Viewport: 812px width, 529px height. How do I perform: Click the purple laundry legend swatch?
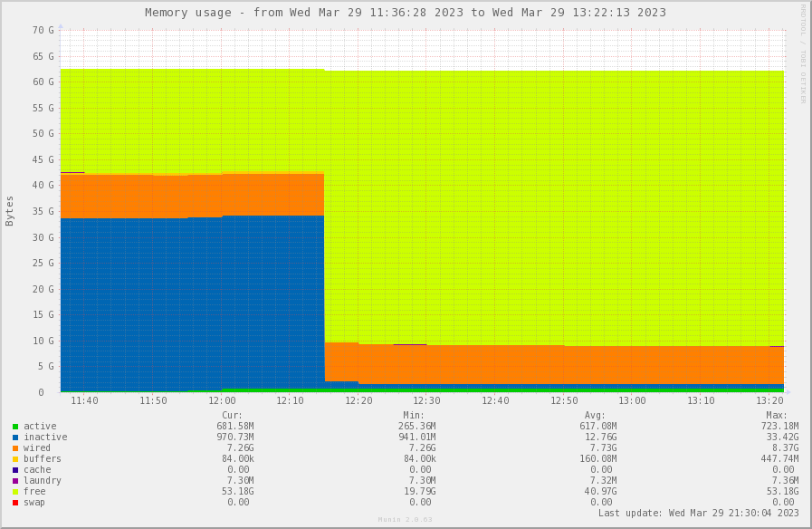pos(15,481)
